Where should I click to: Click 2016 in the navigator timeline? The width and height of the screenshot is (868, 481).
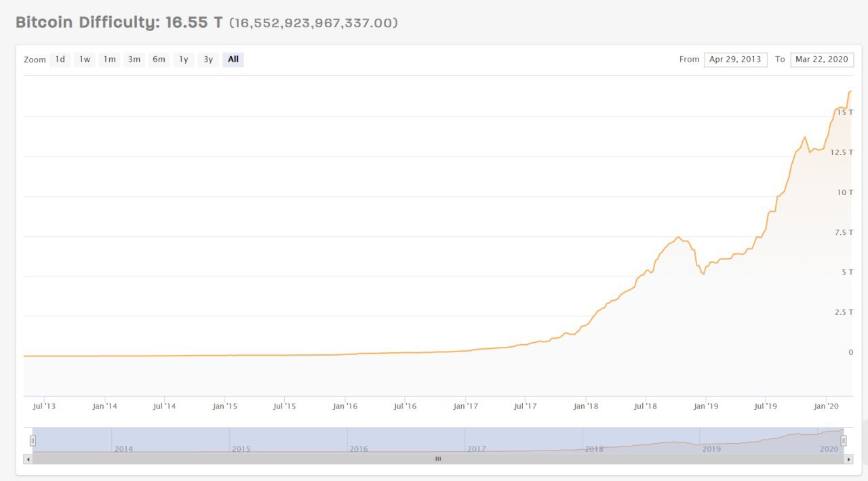point(359,449)
